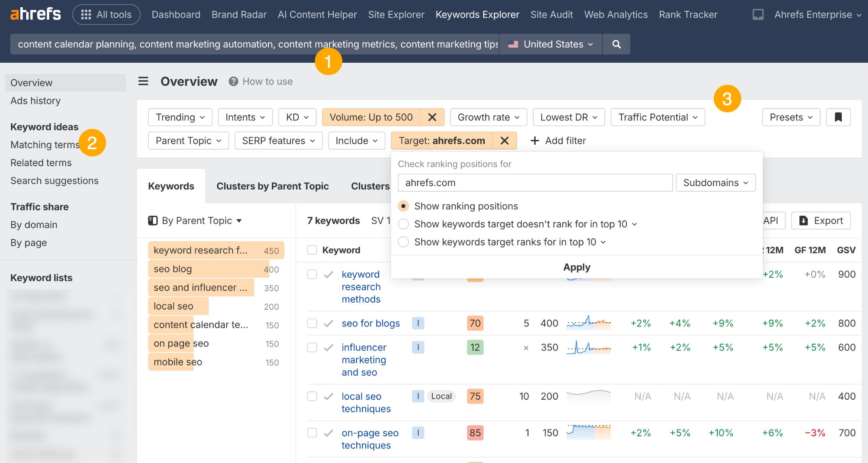
Task: Open the hamburger menu next to Overview
Action: tap(143, 81)
